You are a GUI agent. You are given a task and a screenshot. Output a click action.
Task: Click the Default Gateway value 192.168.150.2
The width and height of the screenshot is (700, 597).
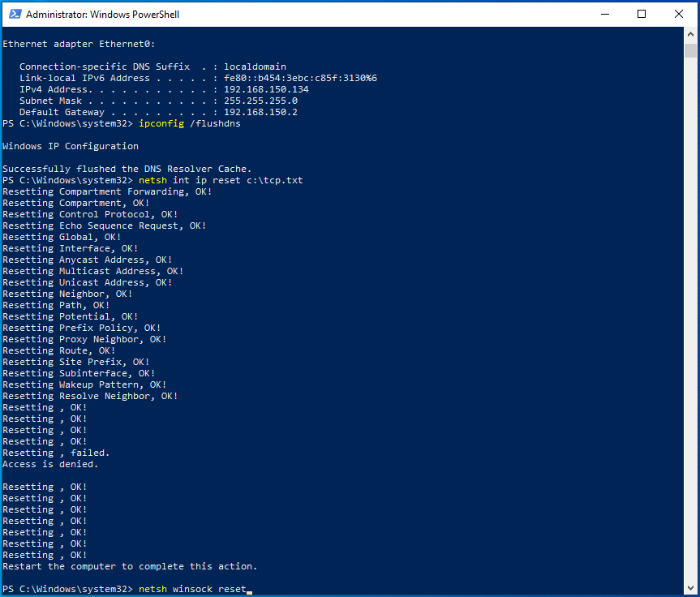tap(260, 112)
